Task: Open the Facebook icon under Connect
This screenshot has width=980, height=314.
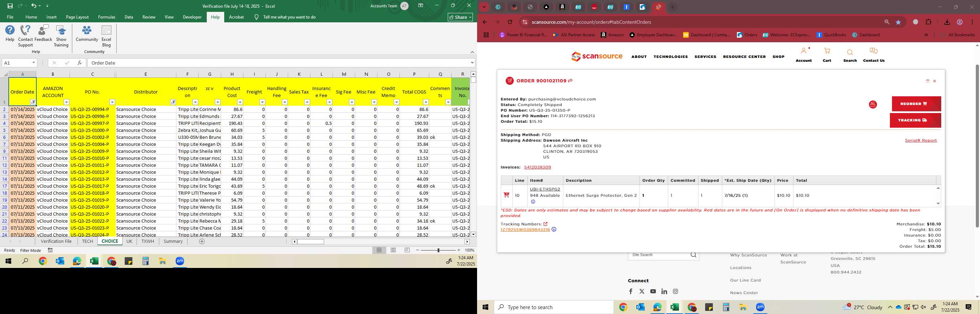Action: [631, 291]
